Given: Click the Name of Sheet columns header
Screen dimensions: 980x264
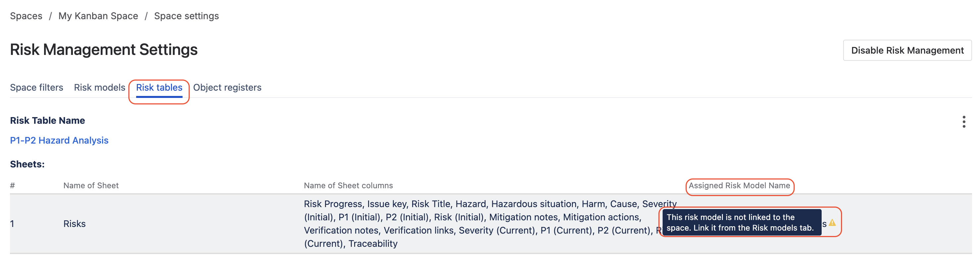Looking at the screenshot, I should [x=348, y=185].
